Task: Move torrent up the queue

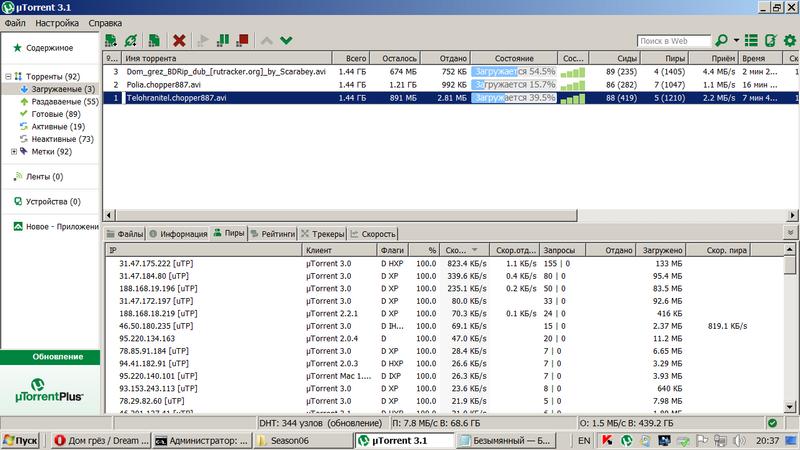Action: 266,40
